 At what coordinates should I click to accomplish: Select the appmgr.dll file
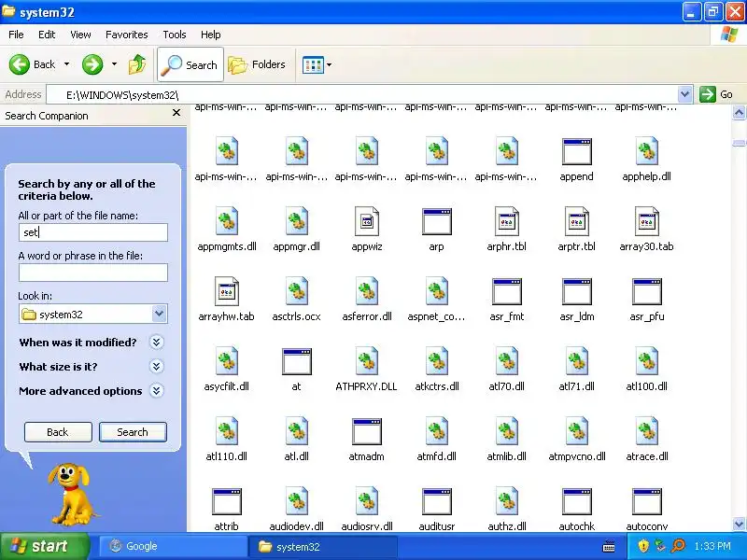pos(296,230)
